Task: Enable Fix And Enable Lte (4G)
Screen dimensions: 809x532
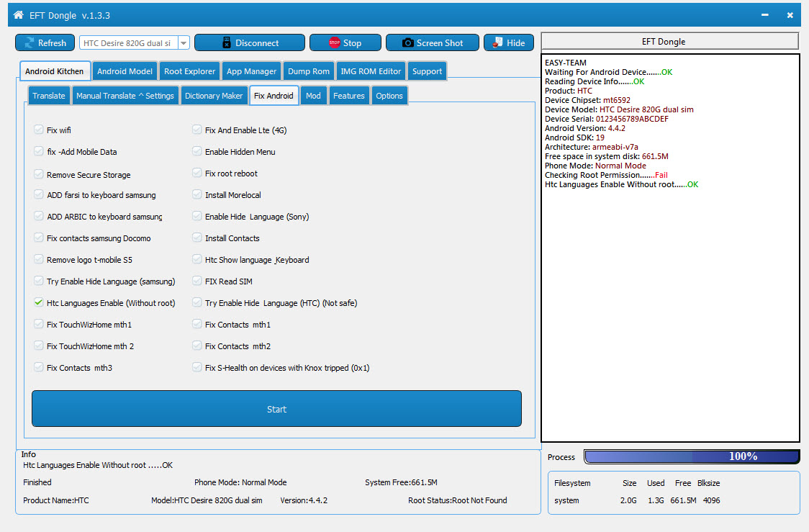Action: (x=197, y=130)
